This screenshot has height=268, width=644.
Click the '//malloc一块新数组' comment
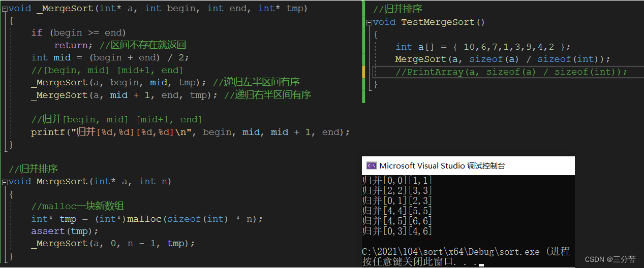pyautogui.click(x=77, y=206)
